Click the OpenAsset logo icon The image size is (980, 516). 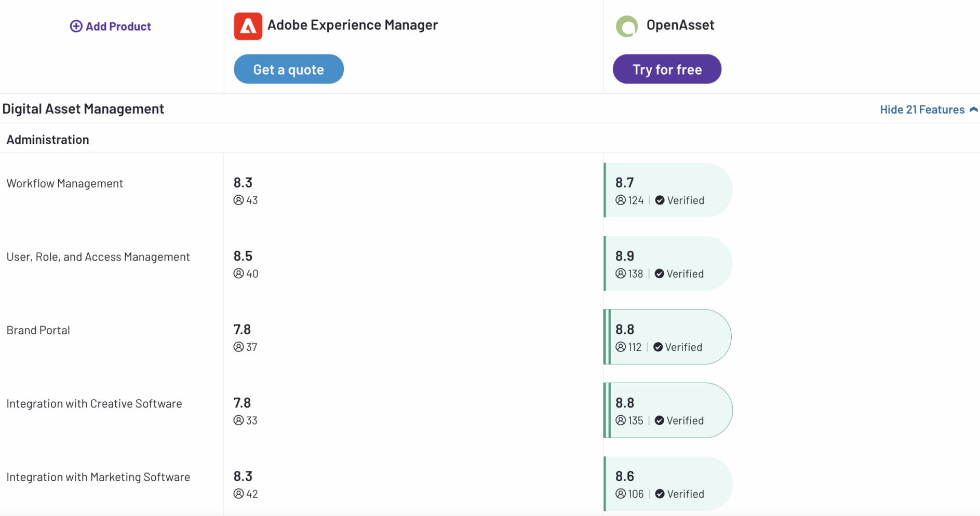(x=627, y=26)
